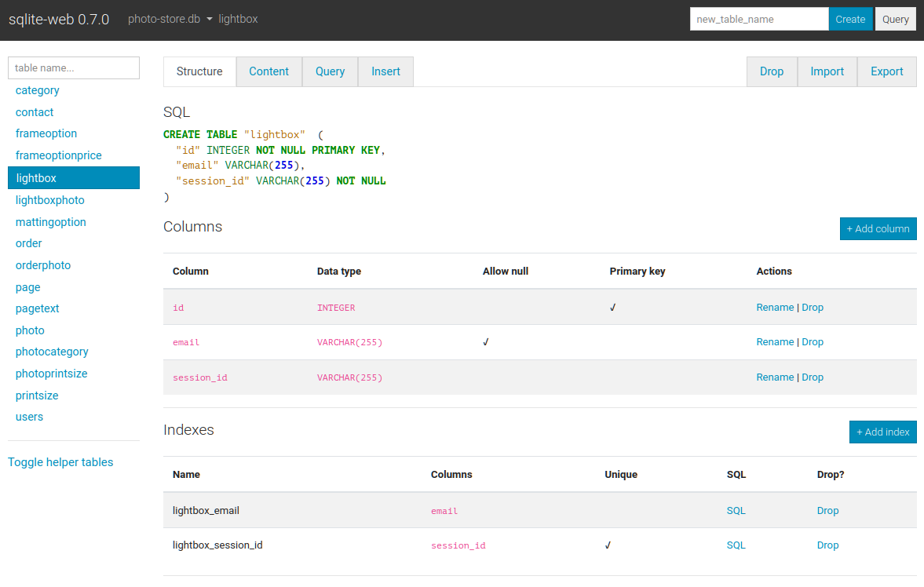This screenshot has width=924, height=587.
Task: Click the + Add column button
Action: [878, 229]
